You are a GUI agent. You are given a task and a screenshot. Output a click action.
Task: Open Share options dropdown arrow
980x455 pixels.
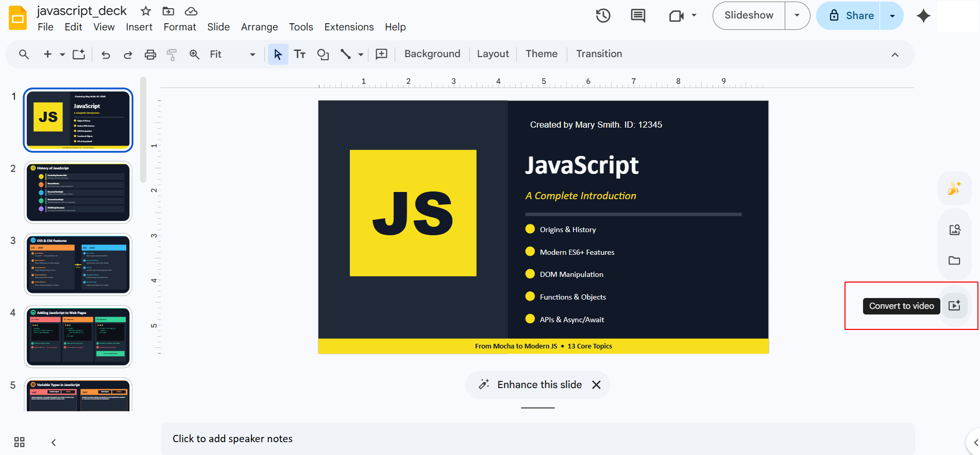click(892, 15)
